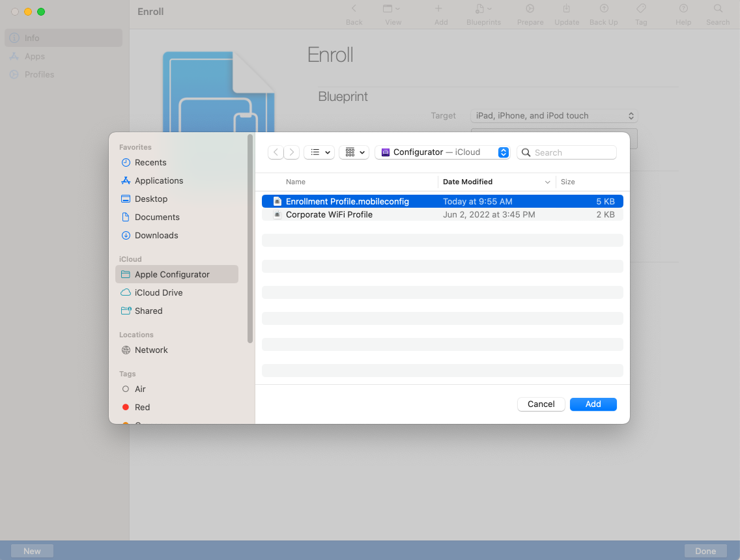Click Prepare icon in Enroll toolbar
Image resolution: width=740 pixels, height=560 pixels.
pyautogui.click(x=530, y=8)
